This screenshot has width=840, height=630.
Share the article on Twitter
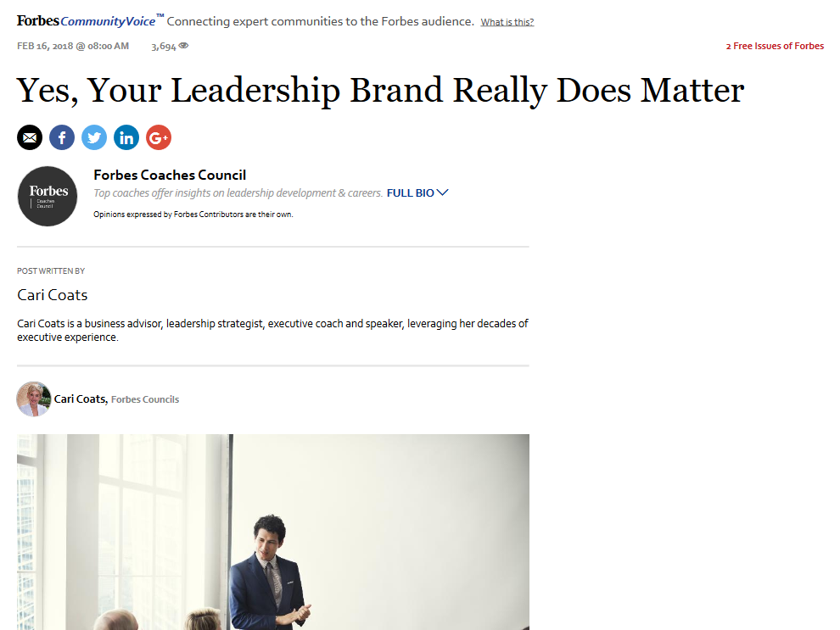pos(94,137)
